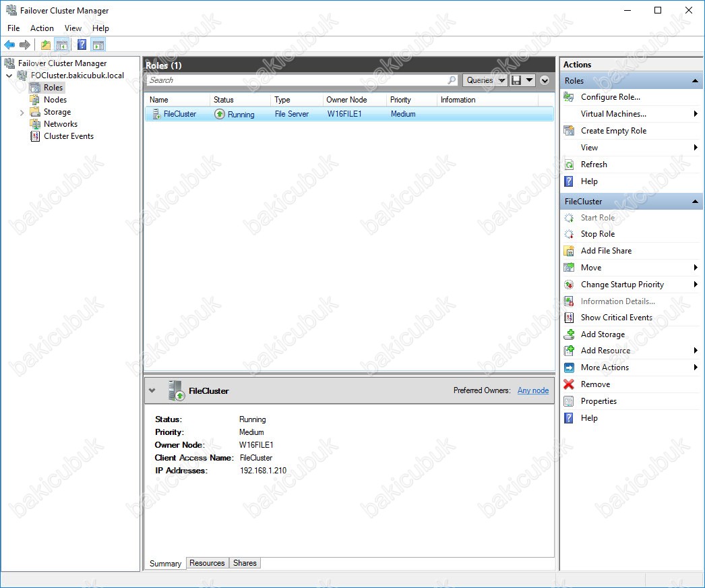705x588 pixels.
Task: Collapse the FOCluster.bakicubuk.local tree node
Action: click(x=9, y=76)
